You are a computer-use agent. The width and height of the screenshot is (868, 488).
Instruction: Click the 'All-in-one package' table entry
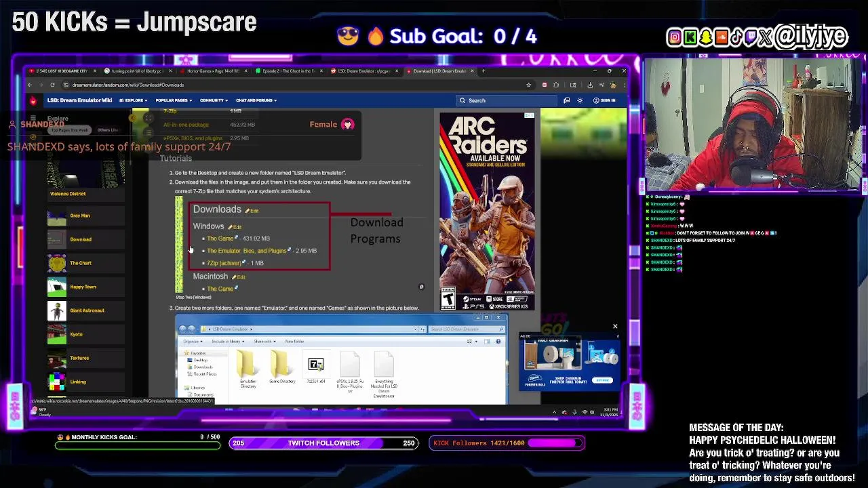[186, 125]
